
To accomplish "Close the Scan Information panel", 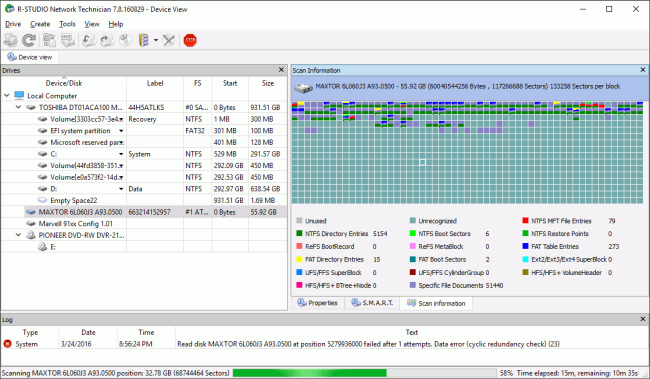I will 643,70.
